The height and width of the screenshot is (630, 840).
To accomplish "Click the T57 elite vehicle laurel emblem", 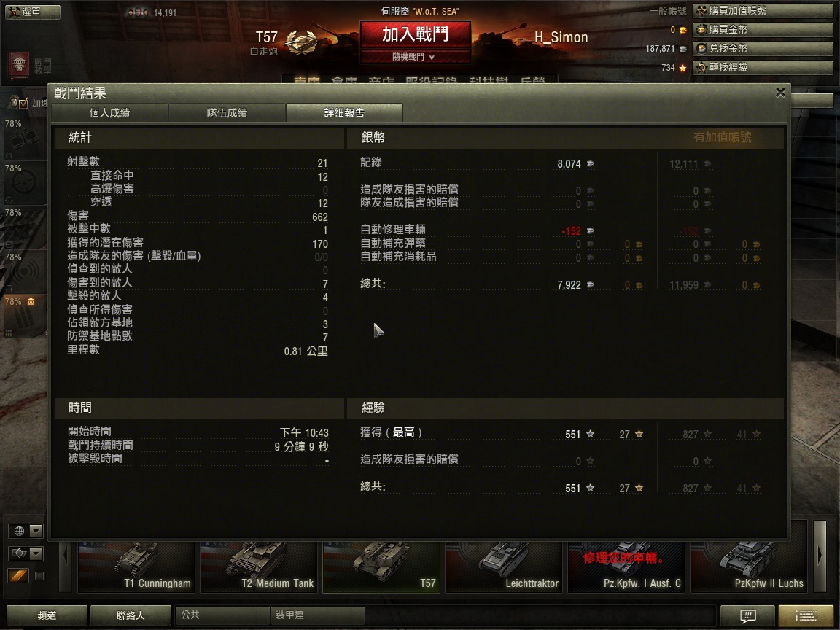I will (x=301, y=42).
